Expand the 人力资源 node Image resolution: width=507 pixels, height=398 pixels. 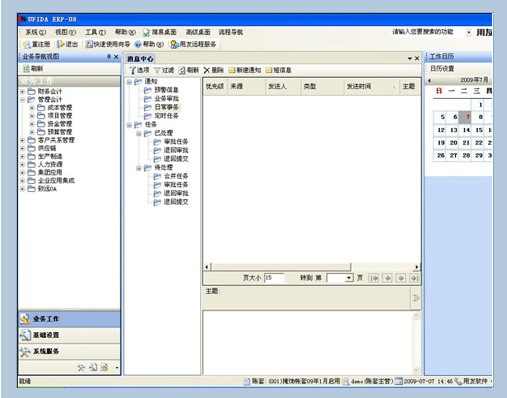tap(22, 164)
